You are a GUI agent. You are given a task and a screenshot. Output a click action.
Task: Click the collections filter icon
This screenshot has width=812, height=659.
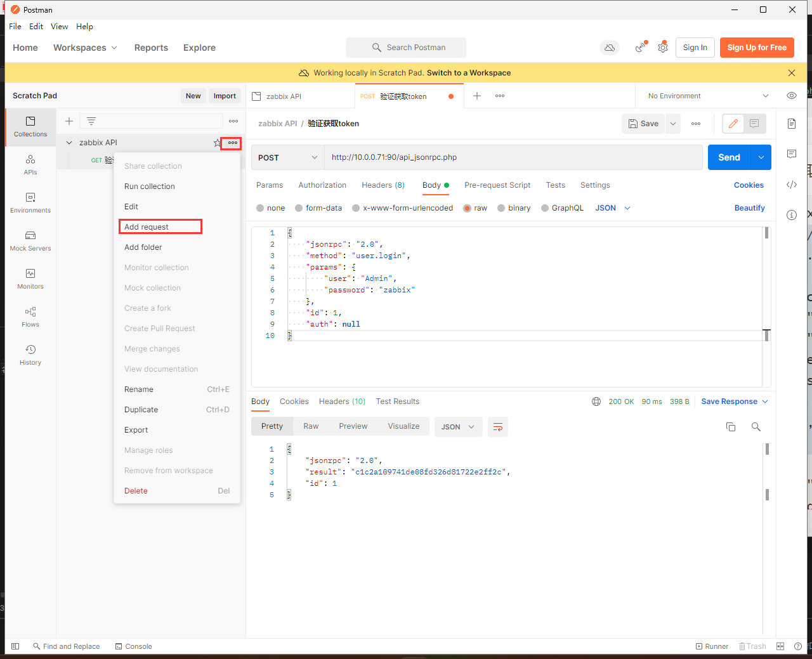91,121
